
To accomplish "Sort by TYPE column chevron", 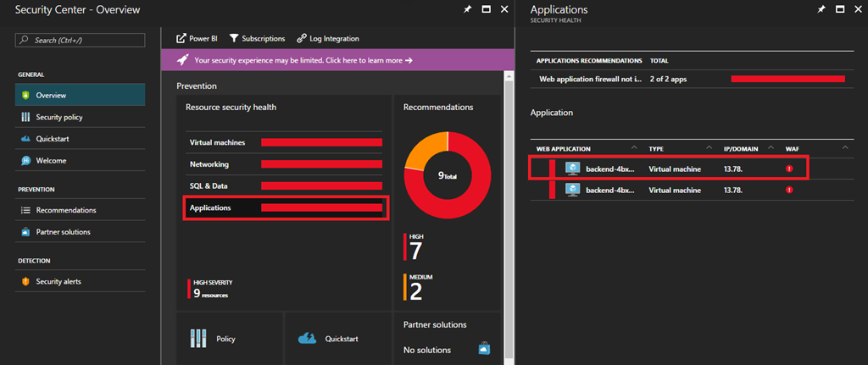I will tap(709, 147).
